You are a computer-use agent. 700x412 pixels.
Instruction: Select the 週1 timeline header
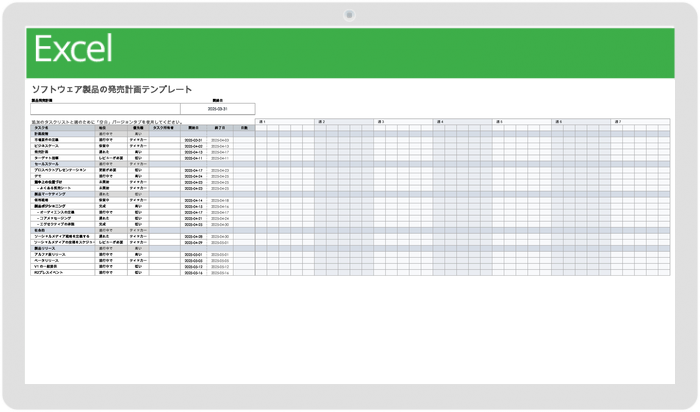point(262,122)
